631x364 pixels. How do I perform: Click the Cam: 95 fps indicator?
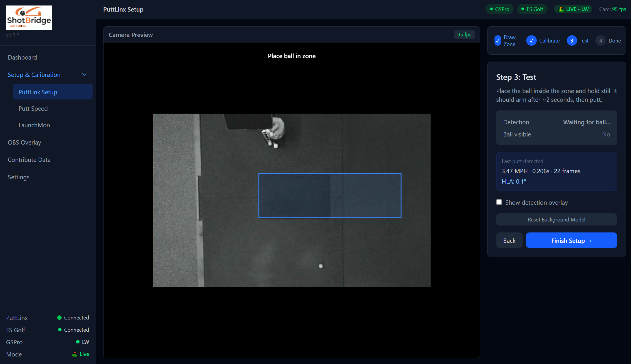[612, 9]
